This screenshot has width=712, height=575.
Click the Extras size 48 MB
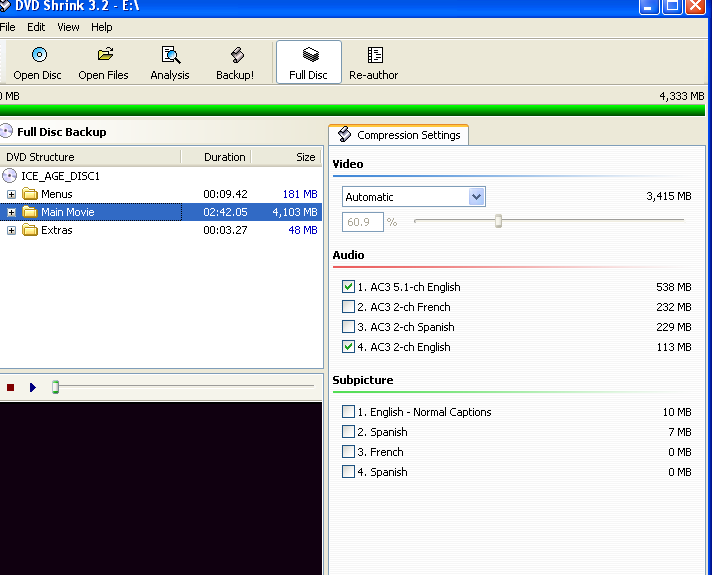[303, 230]
